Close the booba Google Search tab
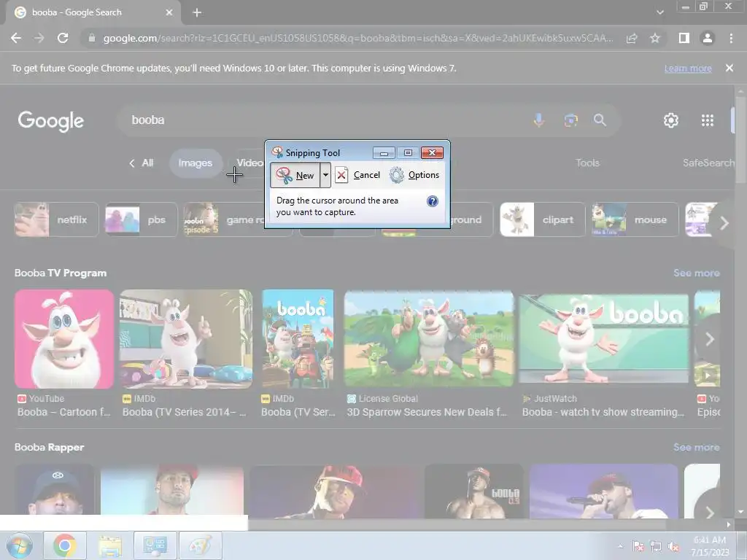 (169, 12)
